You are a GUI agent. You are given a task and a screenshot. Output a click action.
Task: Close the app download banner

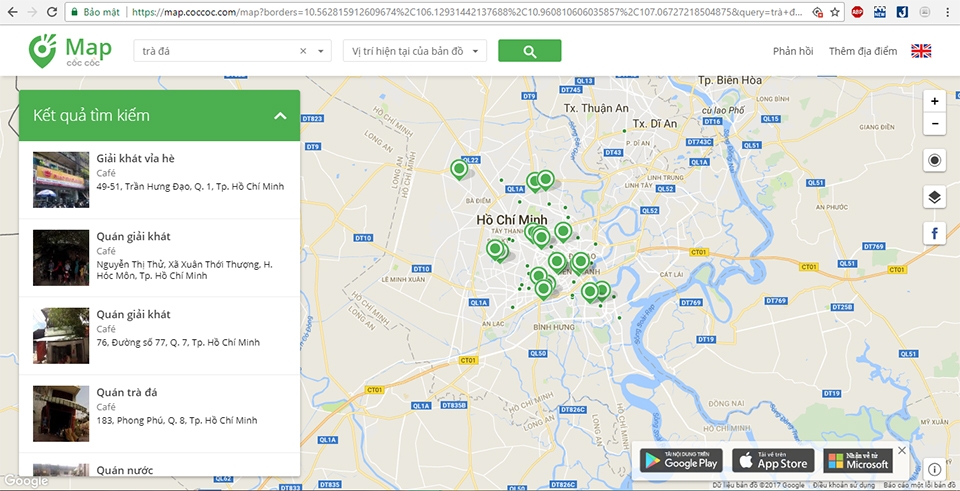click(x=902, y=451)
